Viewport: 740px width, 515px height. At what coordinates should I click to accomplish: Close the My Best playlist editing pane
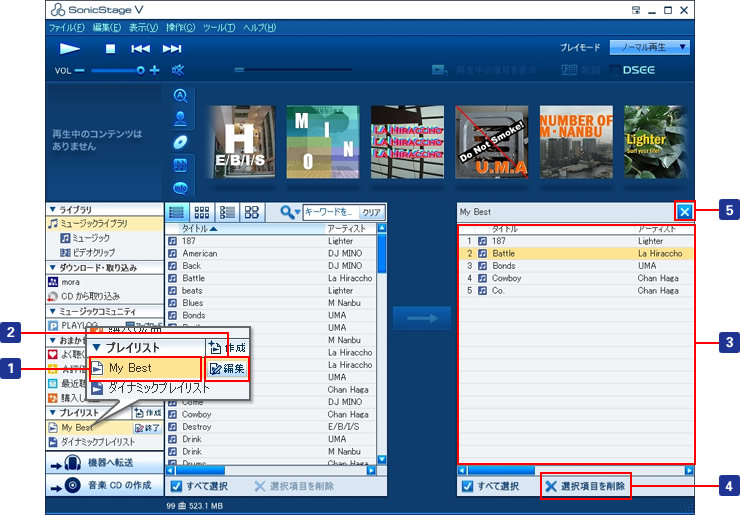[684, 211]
